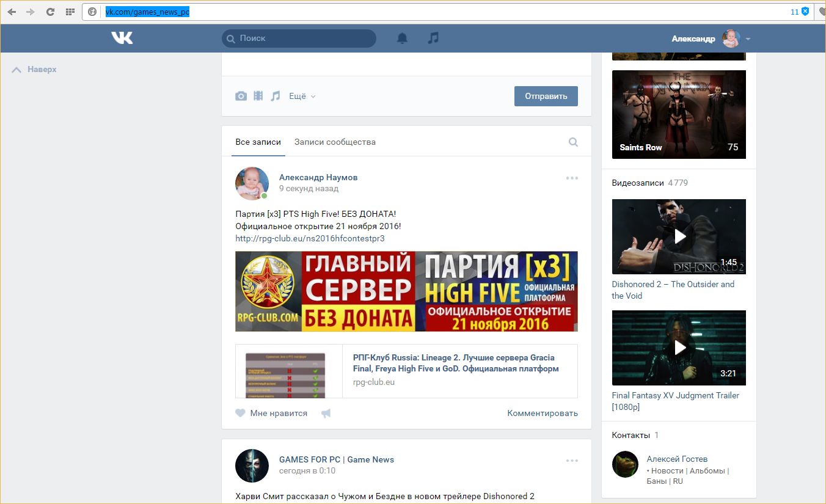Attach a video using film icon
The height and width of the screenshot is (504, 826).
tap(258, 96)
